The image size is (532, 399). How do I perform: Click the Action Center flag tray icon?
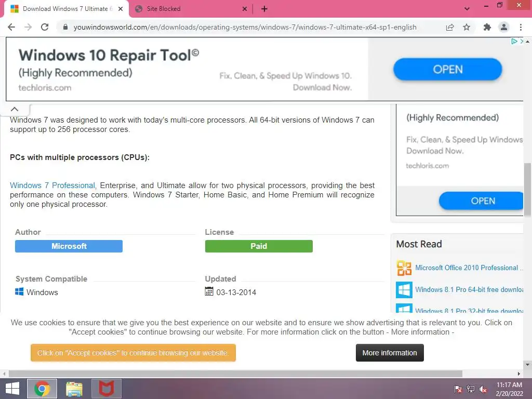pos(458,389)
